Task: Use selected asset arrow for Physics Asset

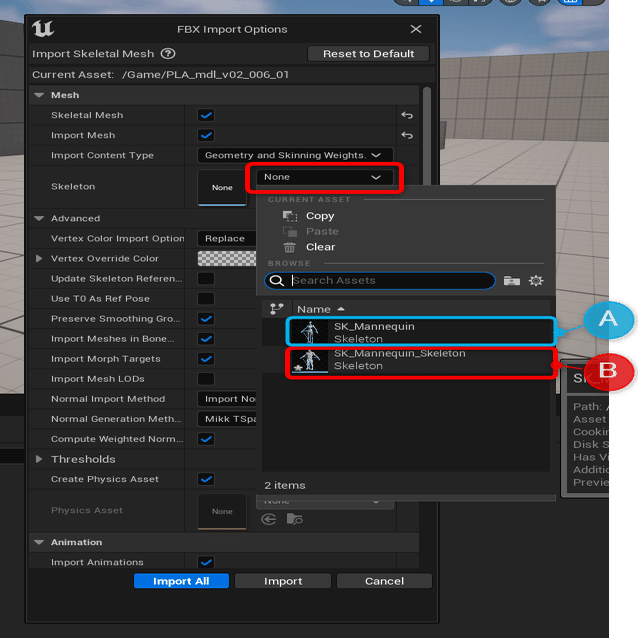Action: coord(269,519)
